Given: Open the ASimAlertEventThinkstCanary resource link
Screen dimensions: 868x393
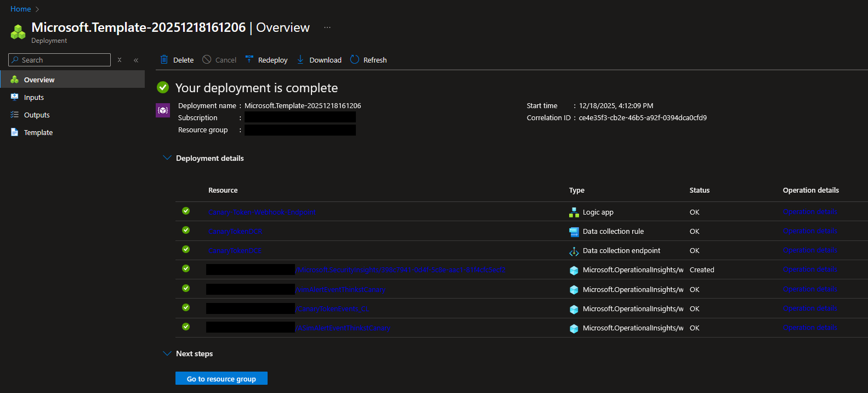Looking at the screenshot, I should click(343, 328).
